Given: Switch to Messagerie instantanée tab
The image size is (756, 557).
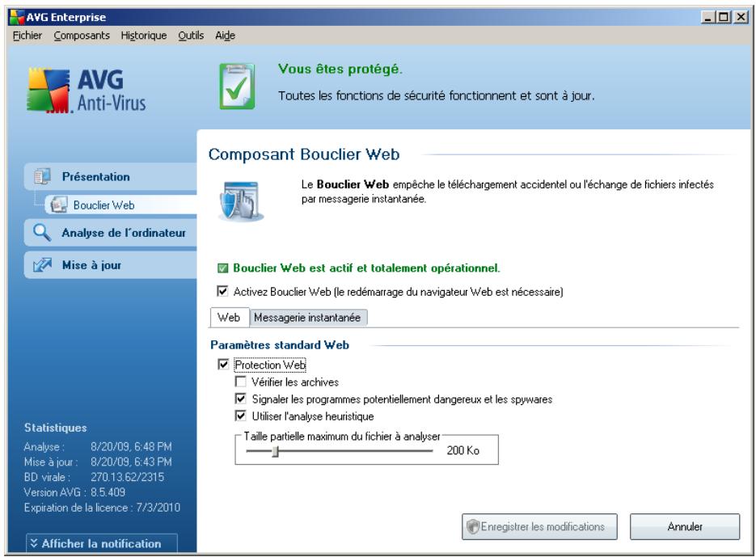Looking at the screenshot, I should pyautogui.click(x=307, y=318).
